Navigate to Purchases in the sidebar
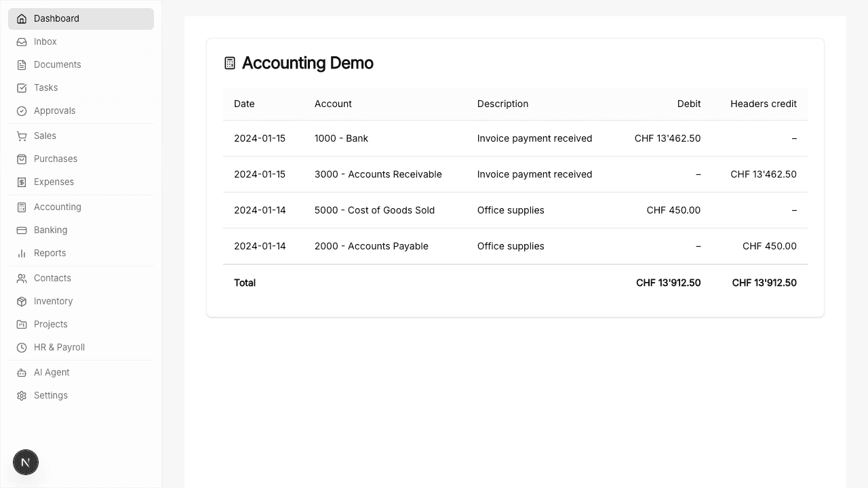This screenshot has height=488, width=868. coord(56,159)
